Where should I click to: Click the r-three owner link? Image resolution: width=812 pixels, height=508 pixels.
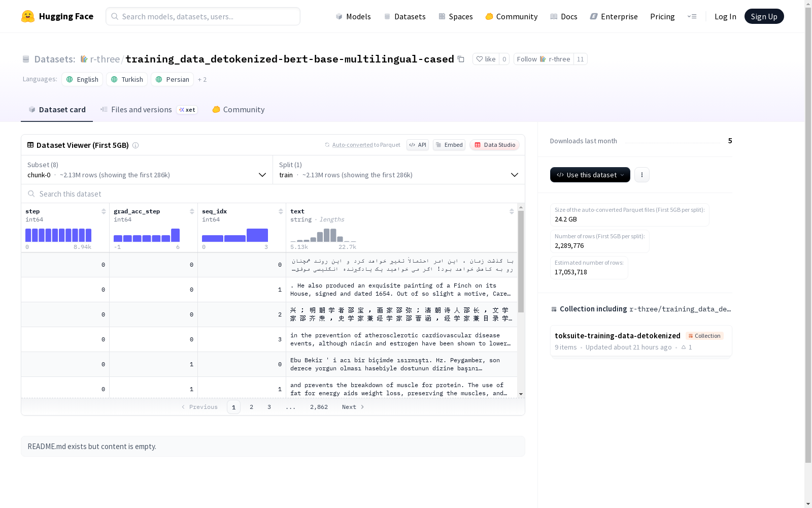click(x=105, y=59)
